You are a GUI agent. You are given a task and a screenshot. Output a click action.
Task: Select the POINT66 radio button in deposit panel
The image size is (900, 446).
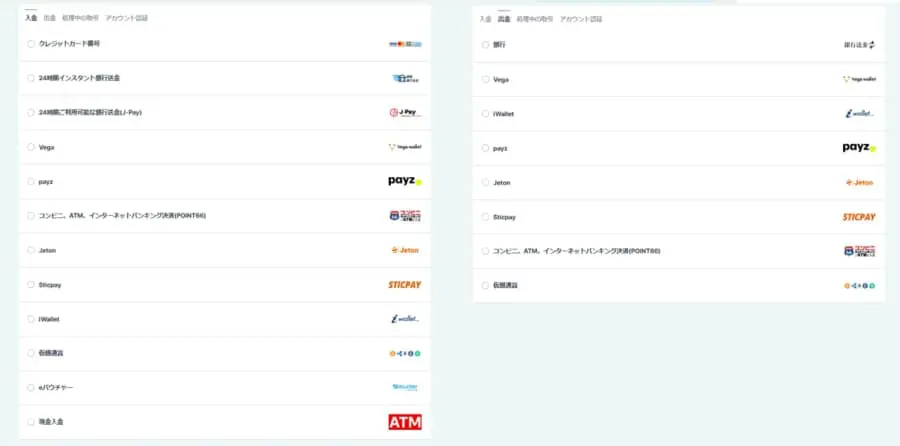coord(31,216)
